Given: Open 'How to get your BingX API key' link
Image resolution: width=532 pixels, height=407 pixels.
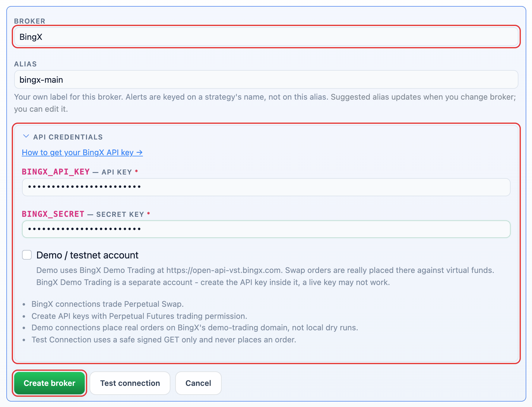Looking at the screenshot, I should click(82, 152).
